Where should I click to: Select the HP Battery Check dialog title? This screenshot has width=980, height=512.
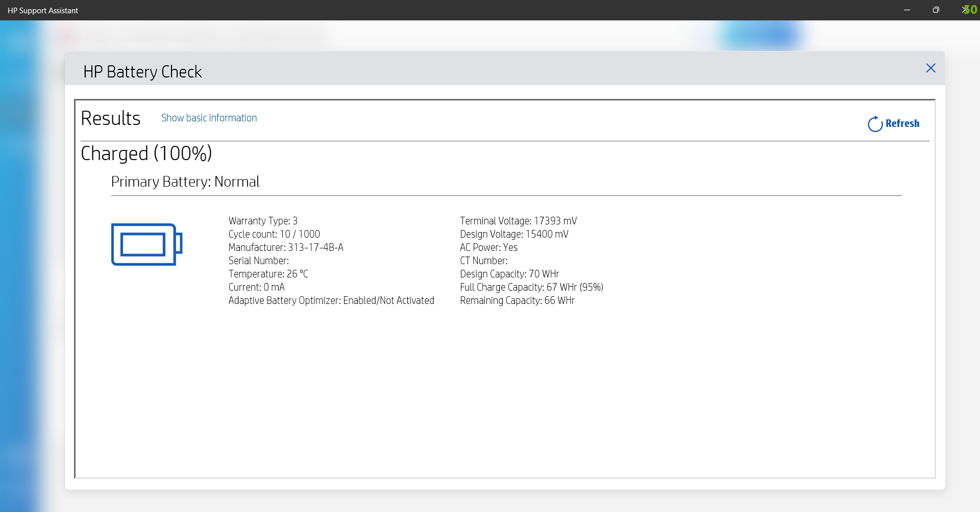pos(143,71)
